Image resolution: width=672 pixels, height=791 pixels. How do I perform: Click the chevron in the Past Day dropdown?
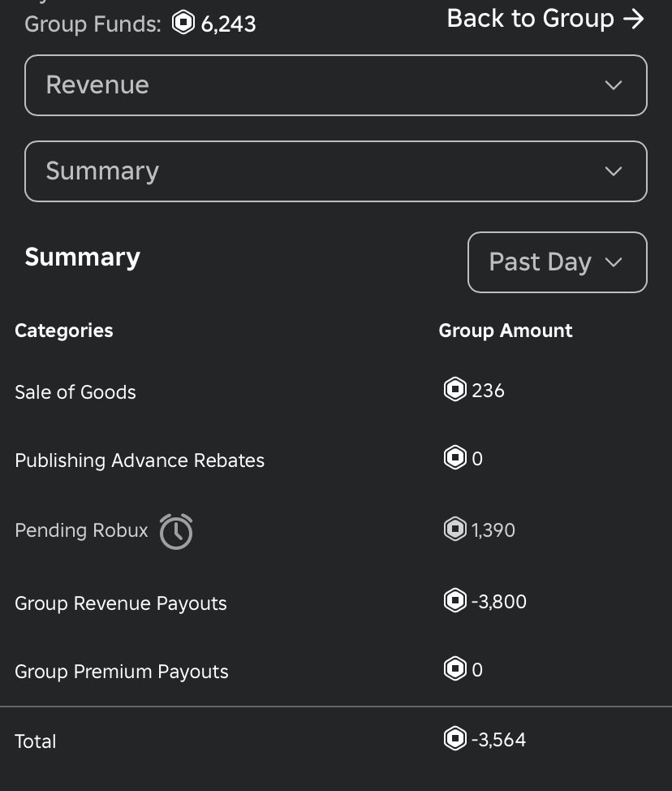pyautogui.click(x=613, y=262)
